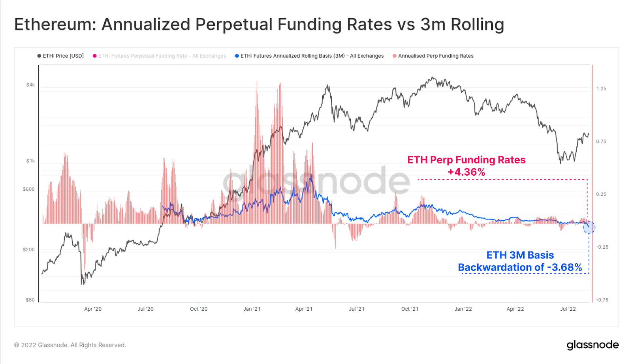Click the Apr '20 label on the time axis
The height and width of the screenshot is (364, 632).
click(x=93, y=309)
